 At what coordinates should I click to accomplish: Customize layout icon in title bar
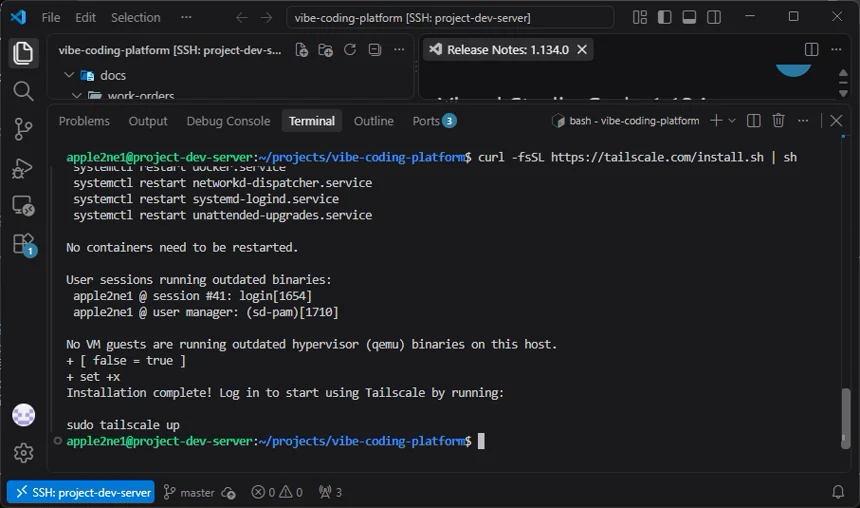point(640,18)
